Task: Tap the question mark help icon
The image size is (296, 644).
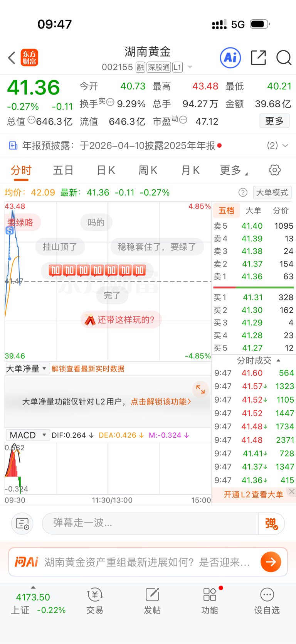Action: pos(243,192)
